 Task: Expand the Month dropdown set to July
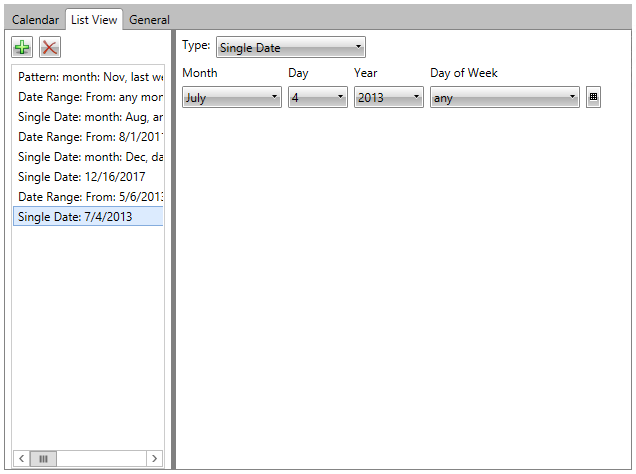pyautogui.click(x=232, y=98)
